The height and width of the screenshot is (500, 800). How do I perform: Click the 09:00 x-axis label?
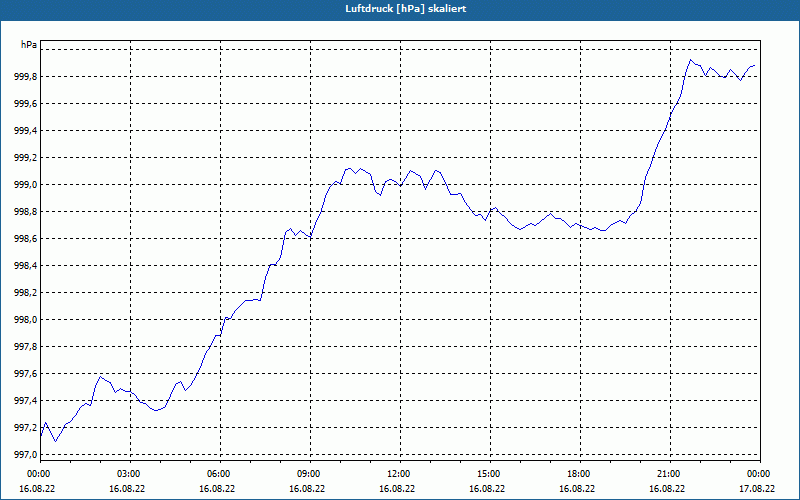[310, 474]
